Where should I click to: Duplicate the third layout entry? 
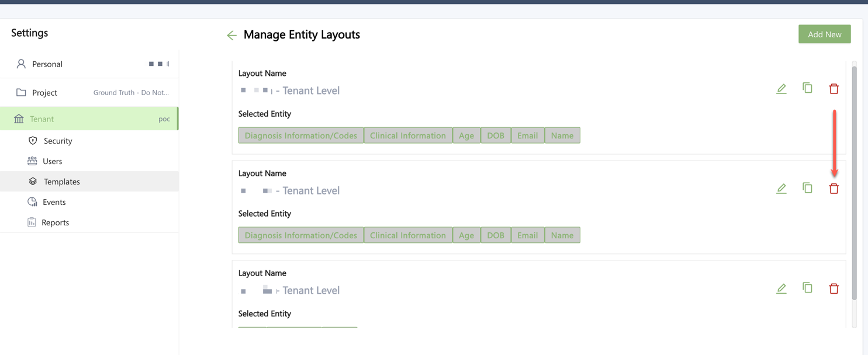pos(807,288)
